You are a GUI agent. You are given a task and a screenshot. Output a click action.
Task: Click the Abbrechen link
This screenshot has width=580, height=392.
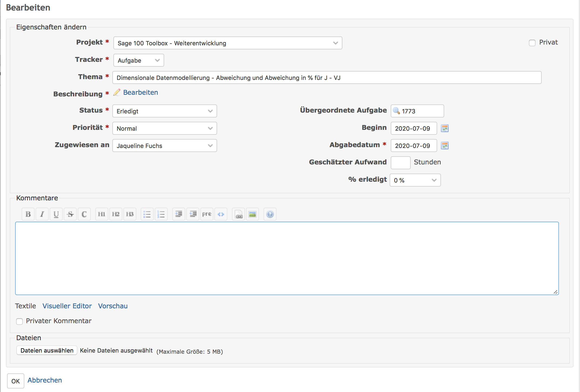pyautogui.click(x=45, y=380)
